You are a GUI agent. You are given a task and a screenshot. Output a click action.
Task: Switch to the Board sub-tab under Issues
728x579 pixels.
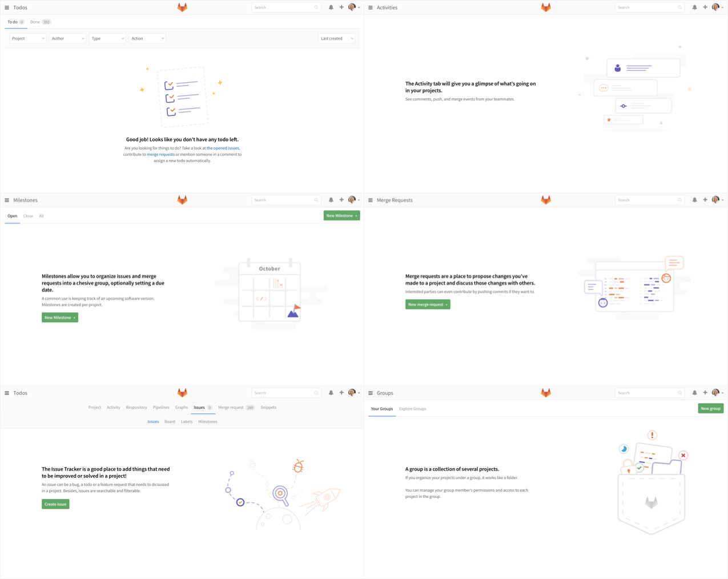170,421
